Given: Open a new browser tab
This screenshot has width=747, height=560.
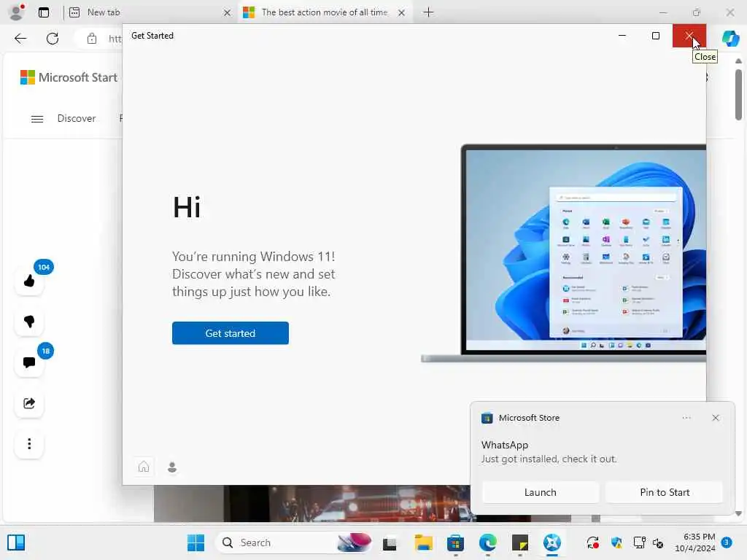Looking at the screenshot, I should 428,12.
